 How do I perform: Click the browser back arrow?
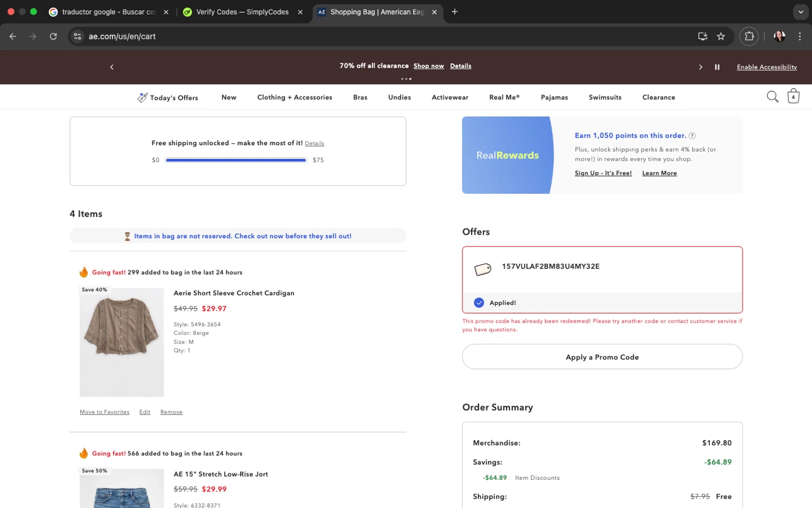[x=13, y=36]
